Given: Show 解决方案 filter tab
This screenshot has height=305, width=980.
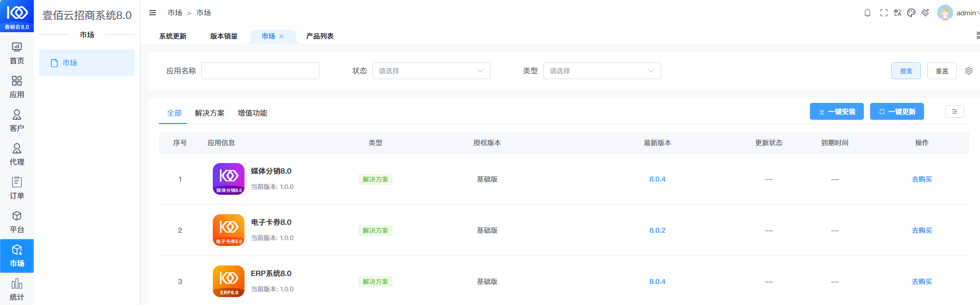Looking at the screenshot, I should coord(210,113).
